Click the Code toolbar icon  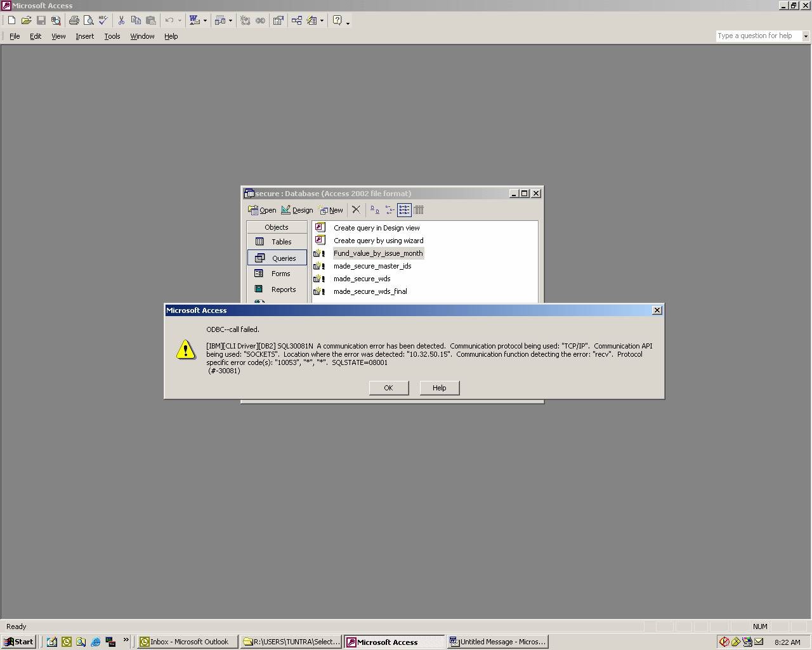point(246,20)
